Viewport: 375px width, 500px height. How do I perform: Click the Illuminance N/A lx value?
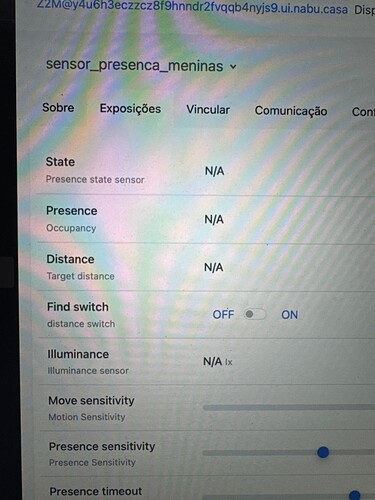tap(218, 361)
